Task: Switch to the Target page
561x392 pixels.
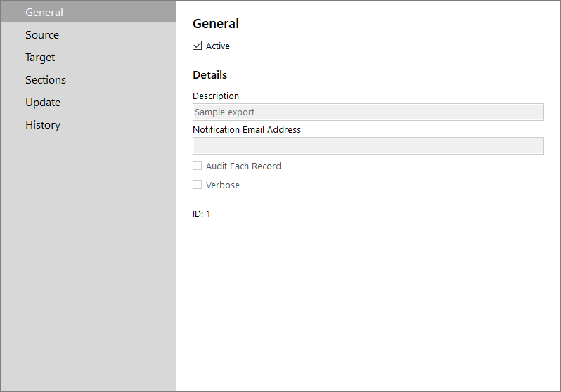Action: [88, 57]
